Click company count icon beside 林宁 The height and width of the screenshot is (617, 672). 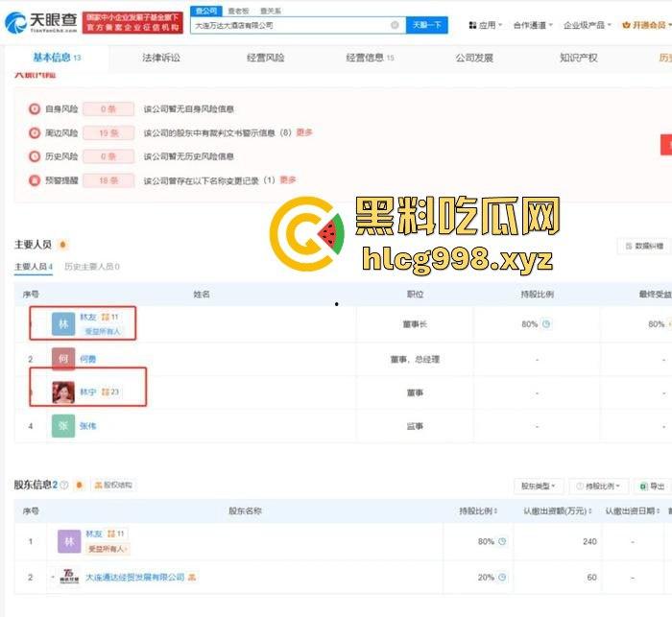coord(110,392)
